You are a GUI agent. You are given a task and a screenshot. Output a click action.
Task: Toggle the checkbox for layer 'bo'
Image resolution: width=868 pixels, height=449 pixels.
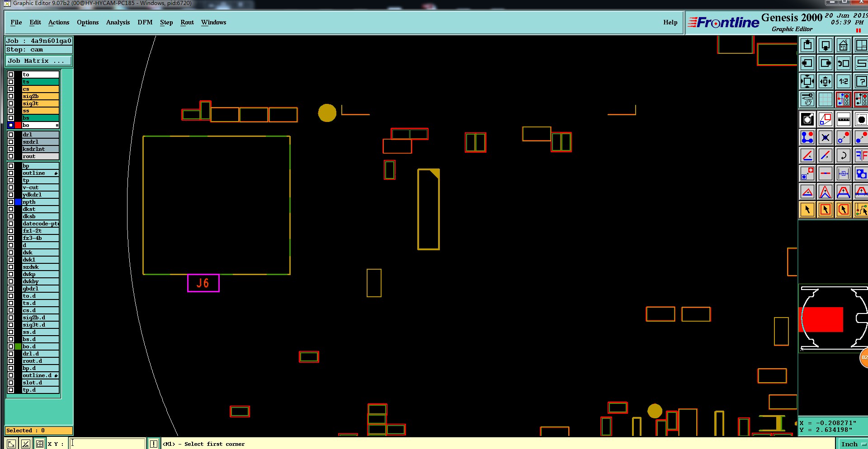click(11, 125)
